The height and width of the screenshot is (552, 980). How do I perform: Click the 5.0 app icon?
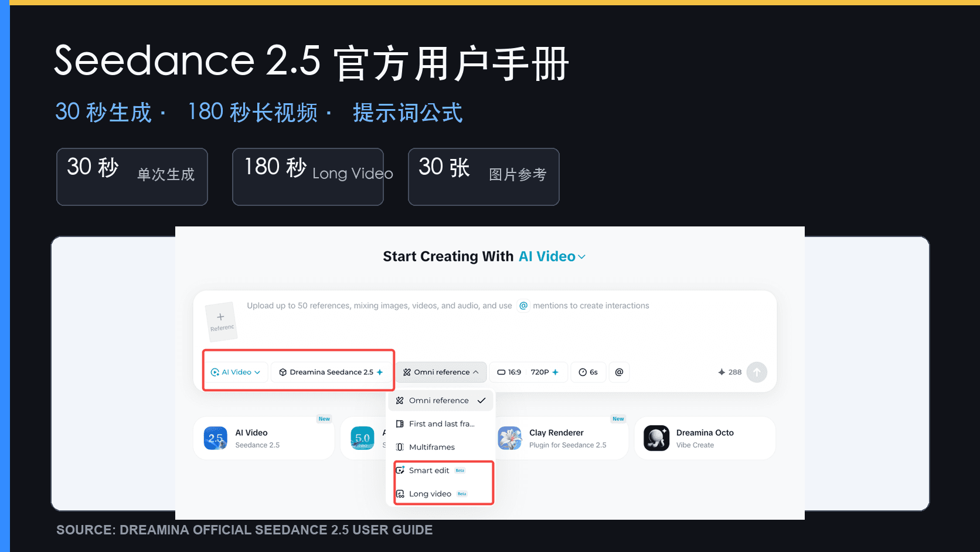click(362, 438)
